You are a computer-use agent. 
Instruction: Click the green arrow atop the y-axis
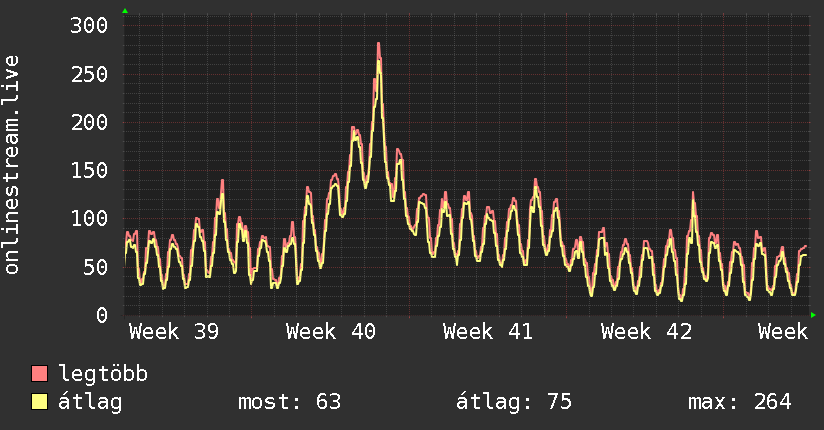(125, 11)
